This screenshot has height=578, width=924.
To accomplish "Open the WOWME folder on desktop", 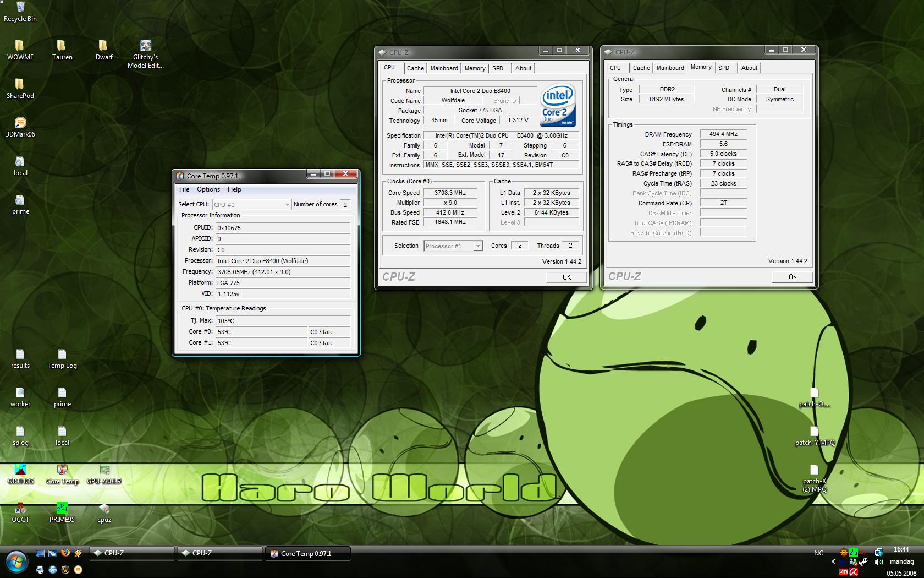I will click(20, 50).
